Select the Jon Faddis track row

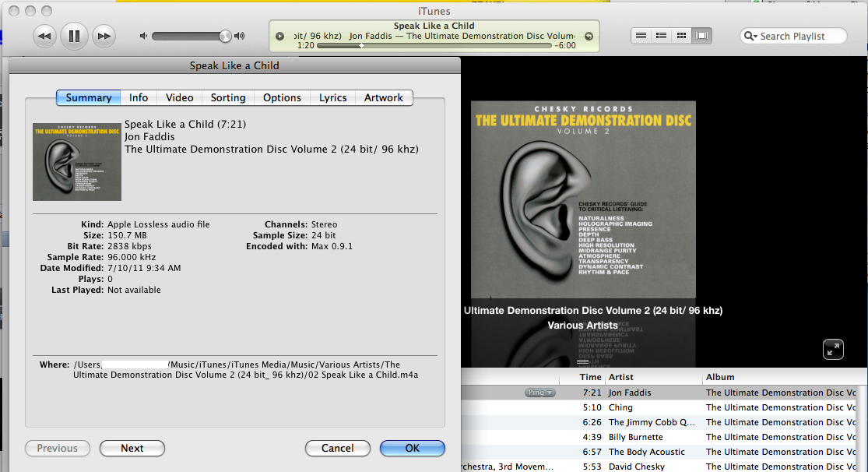[659, 393]
